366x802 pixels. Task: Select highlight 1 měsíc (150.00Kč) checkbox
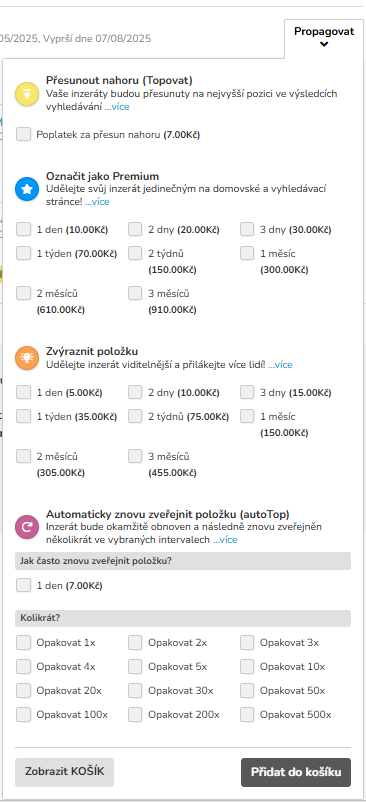coord(247,416)
